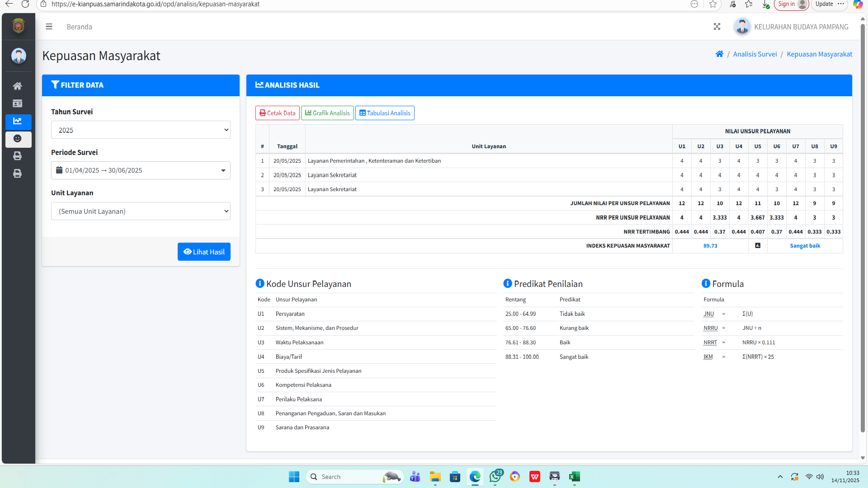Click the first printer sidebar icon
Screen dimensions: 868x488
pos(18,156)
